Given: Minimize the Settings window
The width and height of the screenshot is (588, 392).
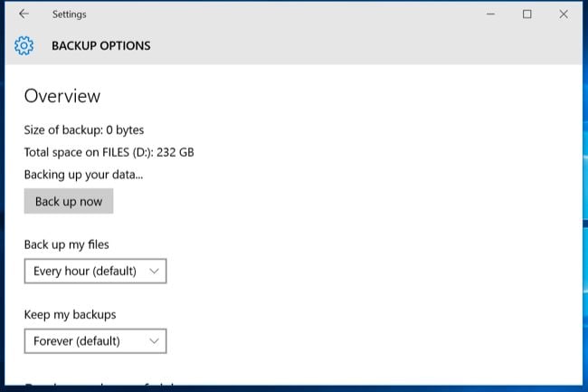Looking at the screenshot, I should (x=490, y=14).
